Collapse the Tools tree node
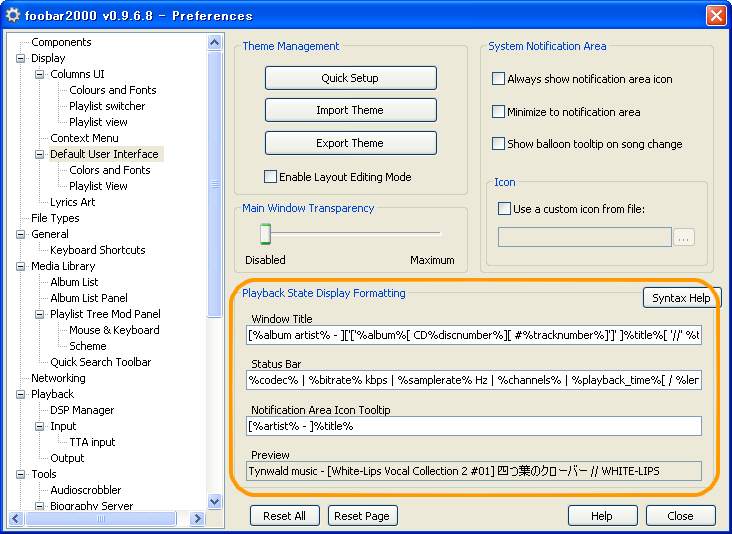 [x=21, y=474]
